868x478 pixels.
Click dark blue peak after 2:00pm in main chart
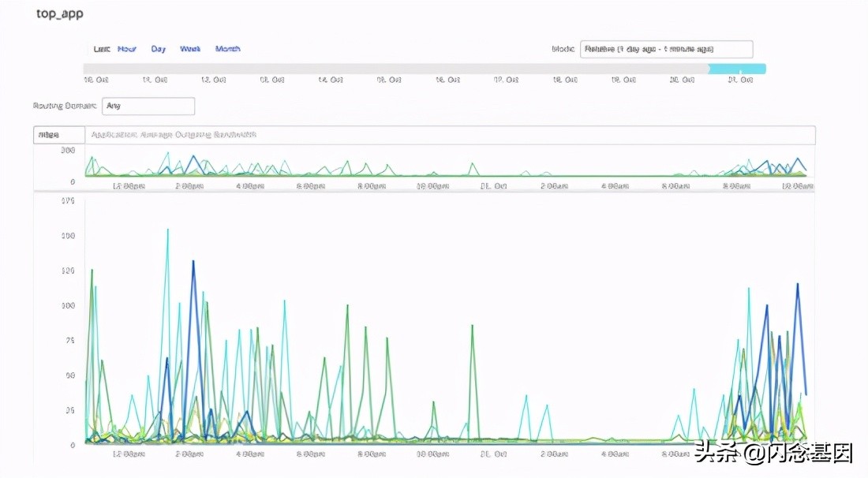[193, 262]
